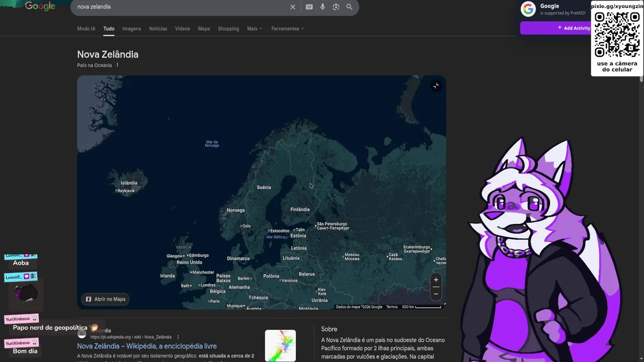Click Papo nerd de geopolítica chat message
Screen dimensions: 644x362
[x=50, y=328]
